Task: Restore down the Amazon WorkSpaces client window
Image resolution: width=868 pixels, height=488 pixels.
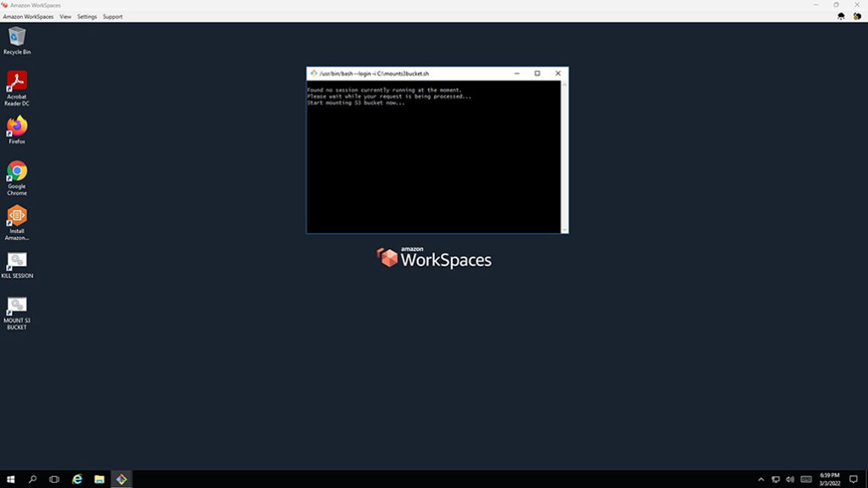Action: (x=836, y=4)
